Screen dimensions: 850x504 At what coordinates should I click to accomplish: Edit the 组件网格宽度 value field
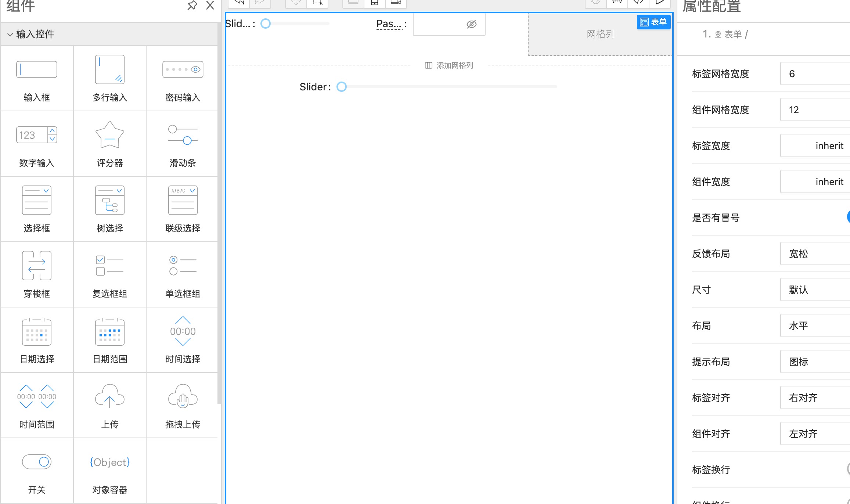point(815,110)
